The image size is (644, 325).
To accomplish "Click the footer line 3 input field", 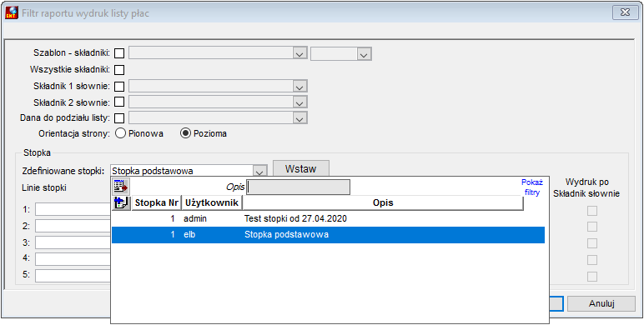I will [73, 242].
